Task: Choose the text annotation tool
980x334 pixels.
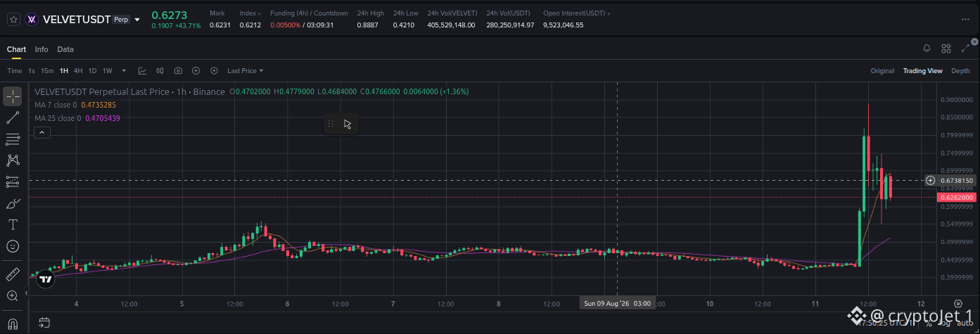Action: 12,225
